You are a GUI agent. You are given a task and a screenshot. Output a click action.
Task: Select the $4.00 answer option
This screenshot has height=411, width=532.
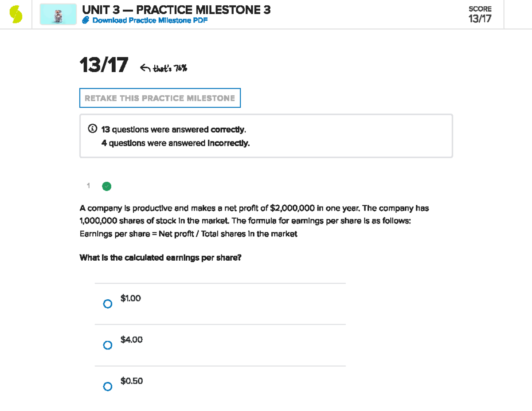tap(108, 345)
